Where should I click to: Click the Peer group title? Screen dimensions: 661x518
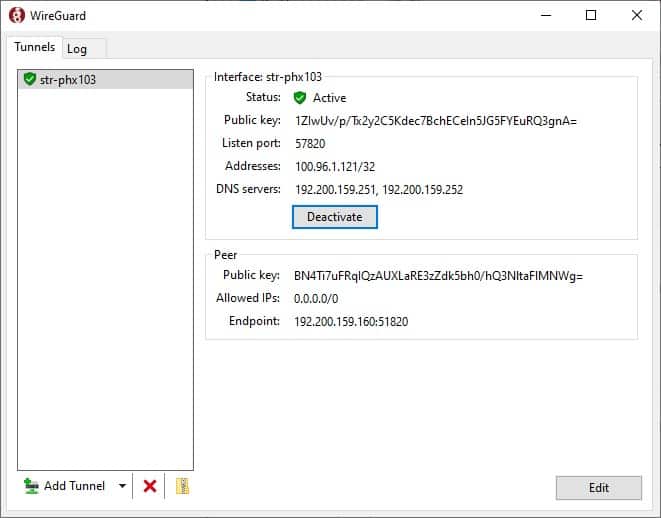[x=226, y=255]
